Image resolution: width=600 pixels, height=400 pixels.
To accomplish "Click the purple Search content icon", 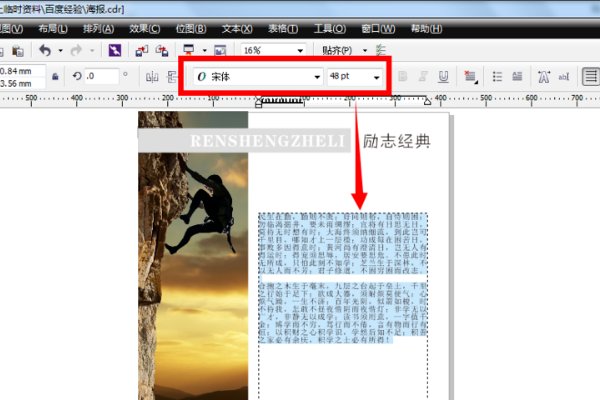I will pos(115,50).
